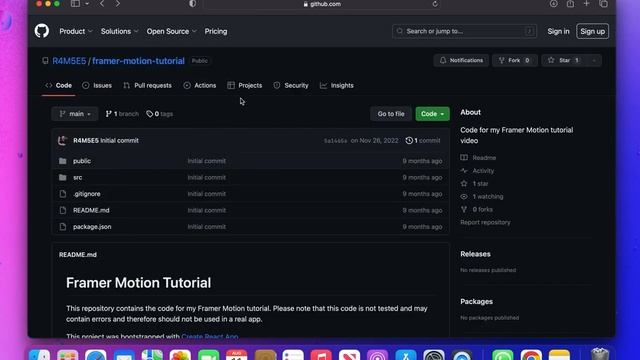Screen dimensions: 640x360
Task: Open the package.json file
Action: click(x=92, y=227)
